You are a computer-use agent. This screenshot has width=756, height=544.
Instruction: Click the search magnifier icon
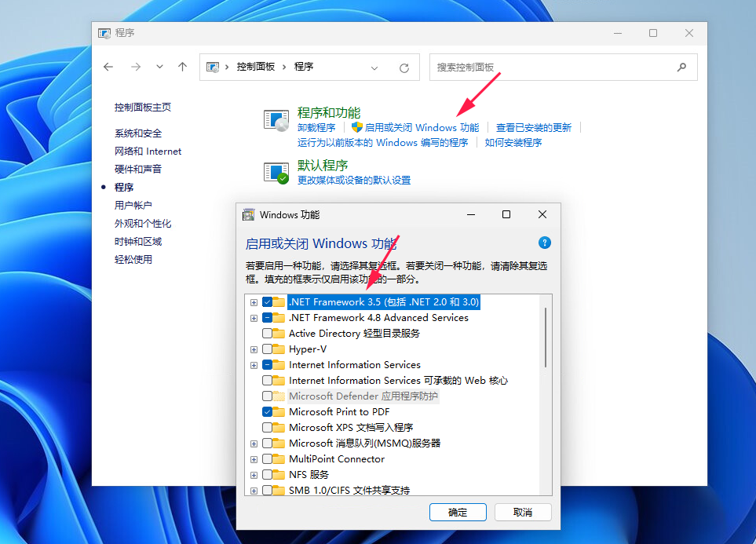coord(681,67)
